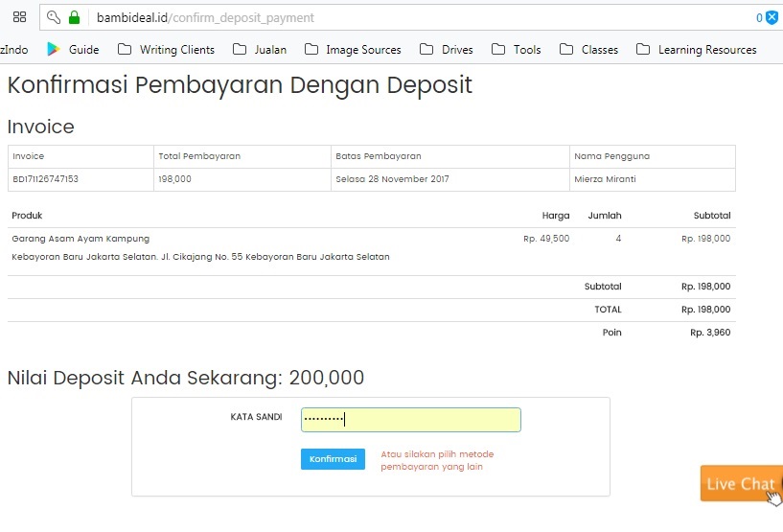Click the Produk column header
Screen dimensions: 783x532
pyautogui.click(x=27, y=216)
